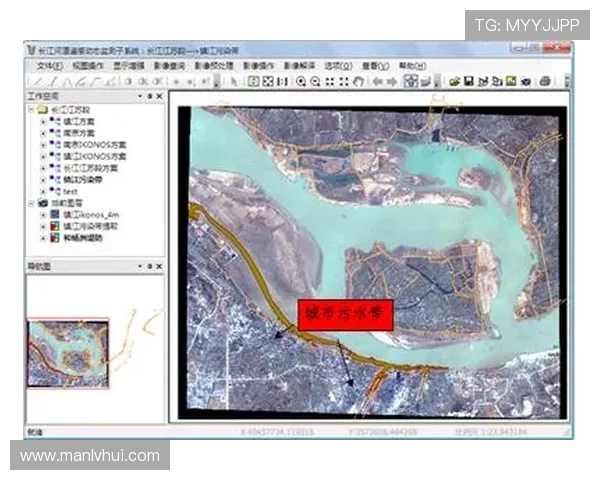
Task: Collapse the 当前图层 tree node
Action: point(31,203)
